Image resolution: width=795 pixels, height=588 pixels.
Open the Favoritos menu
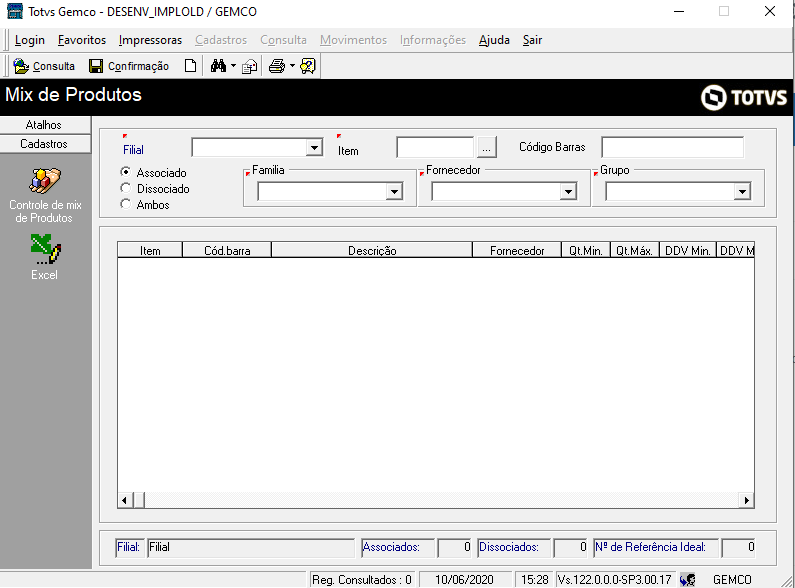82,40
